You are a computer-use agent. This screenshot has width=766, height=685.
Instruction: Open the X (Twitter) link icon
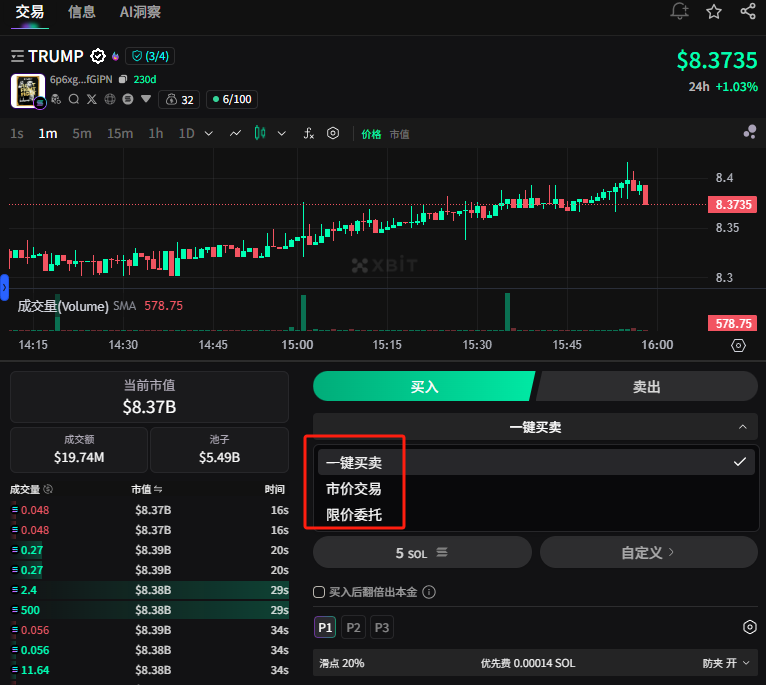point(92,99)
